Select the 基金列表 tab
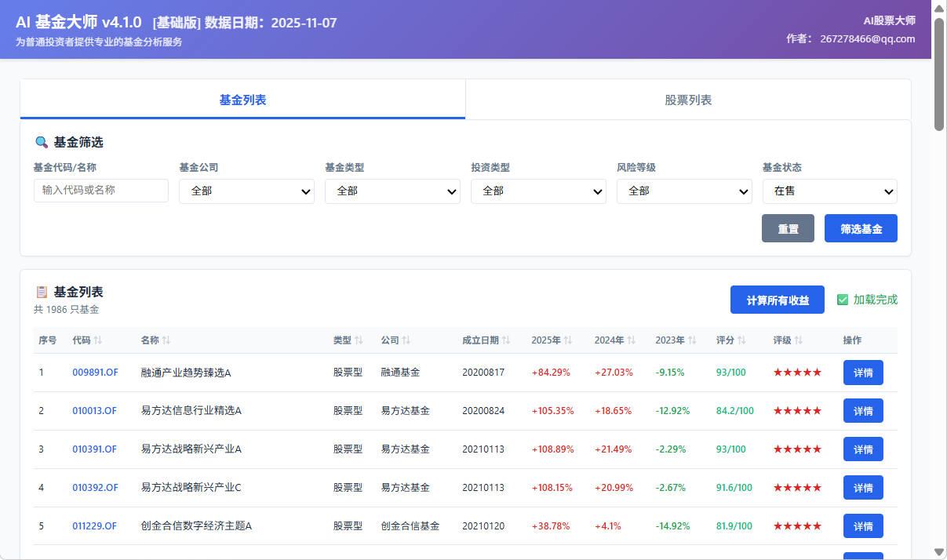The width and height of the screenshot is (947, 560). coord(242,99)
